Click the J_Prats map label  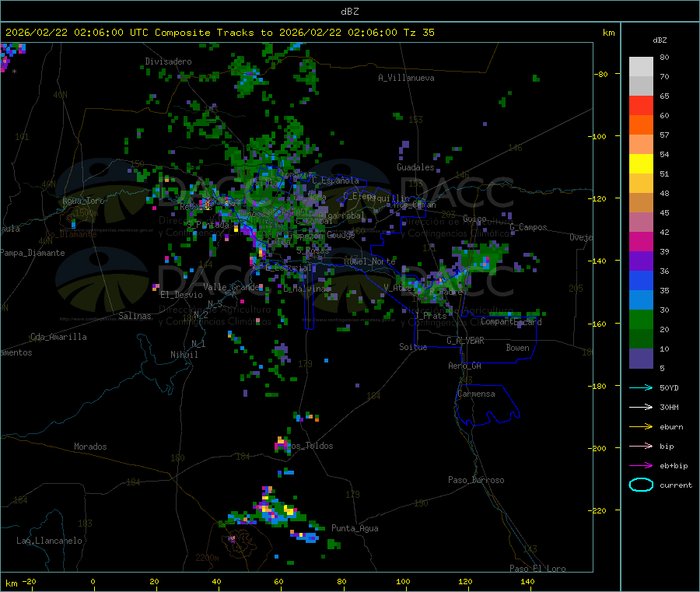(x=430, y=316)
